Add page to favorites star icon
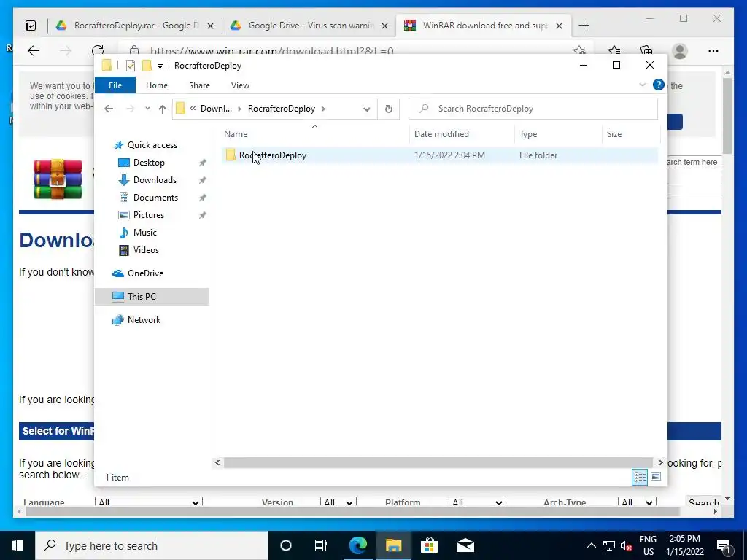 (x=579, y=51)
